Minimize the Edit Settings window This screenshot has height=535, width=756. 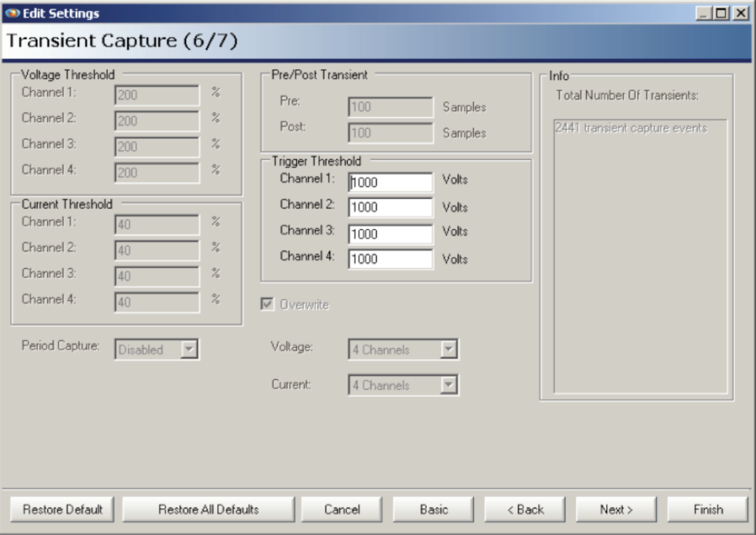click(704, 13)
